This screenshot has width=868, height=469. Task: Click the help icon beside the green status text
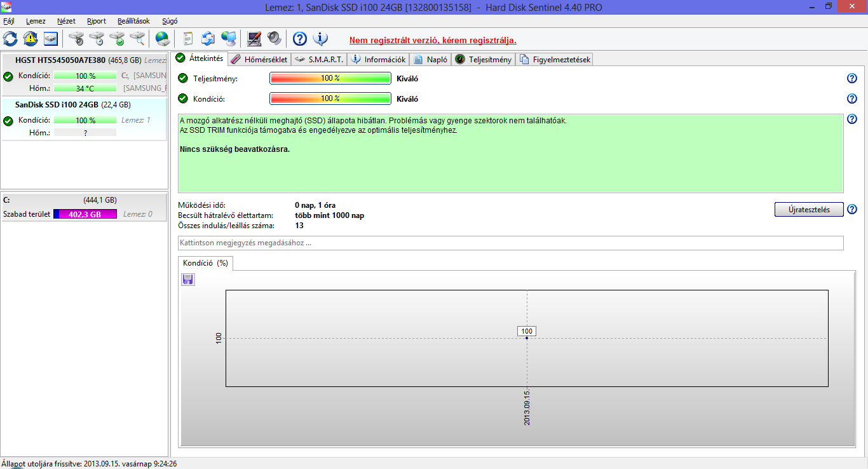tap(852, 119)
